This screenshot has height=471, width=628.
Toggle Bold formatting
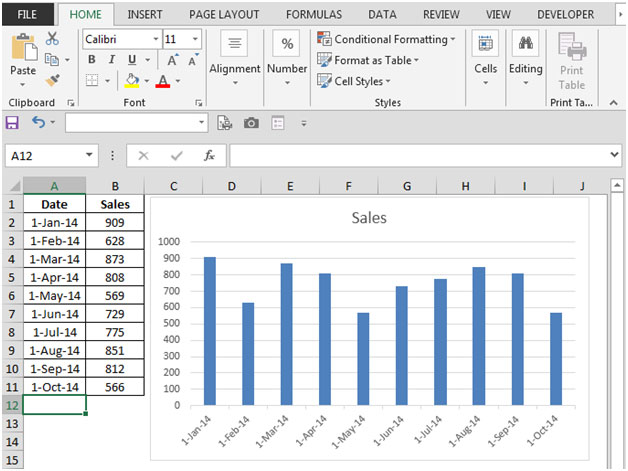click(x=92, y=60)
